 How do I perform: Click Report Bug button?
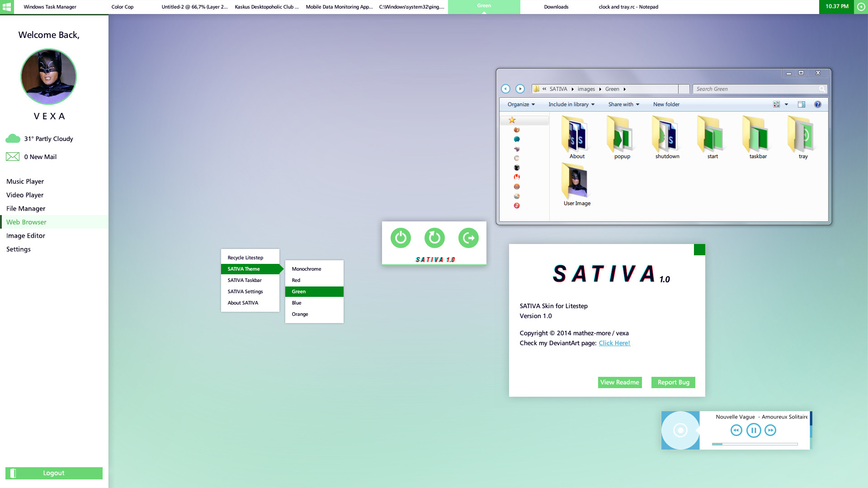pos(673,382)
